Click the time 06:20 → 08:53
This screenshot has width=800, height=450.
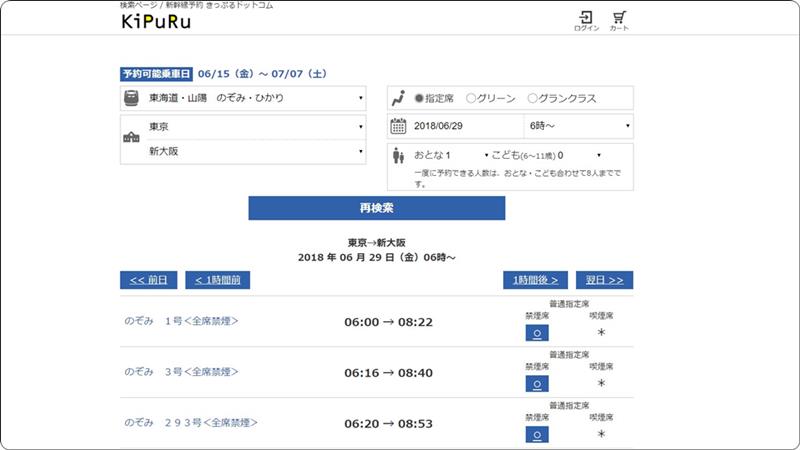[x=388, y=424]
